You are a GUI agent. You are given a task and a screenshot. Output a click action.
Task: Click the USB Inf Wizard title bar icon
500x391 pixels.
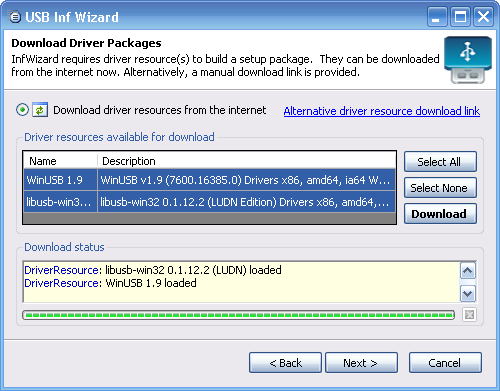coord(15,17)
